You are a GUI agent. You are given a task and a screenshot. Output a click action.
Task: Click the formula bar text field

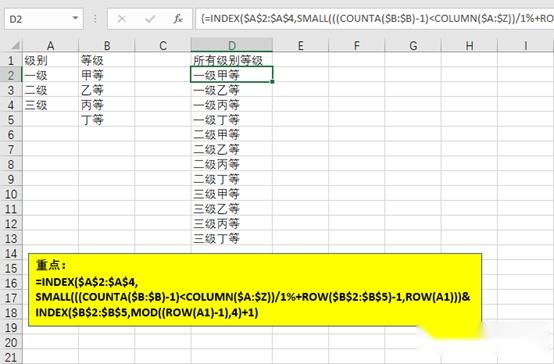(x=375, y=19)
